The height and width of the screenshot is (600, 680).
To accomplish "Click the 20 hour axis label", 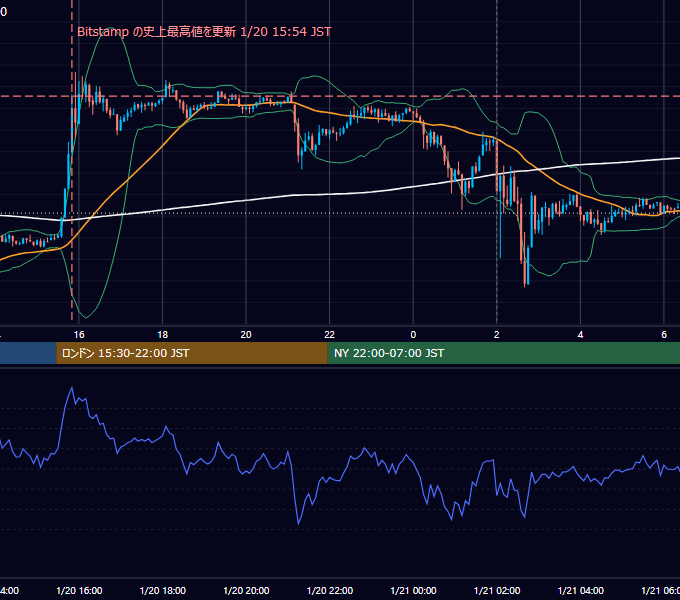I will tap(246, 334).
